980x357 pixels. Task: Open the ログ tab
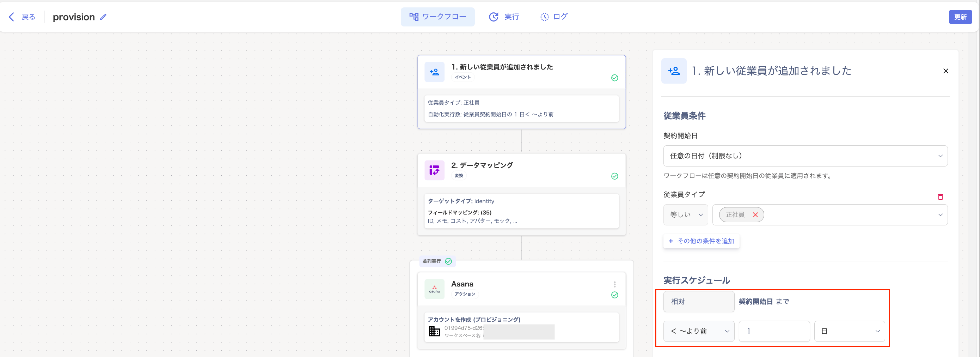click(554, 17)
